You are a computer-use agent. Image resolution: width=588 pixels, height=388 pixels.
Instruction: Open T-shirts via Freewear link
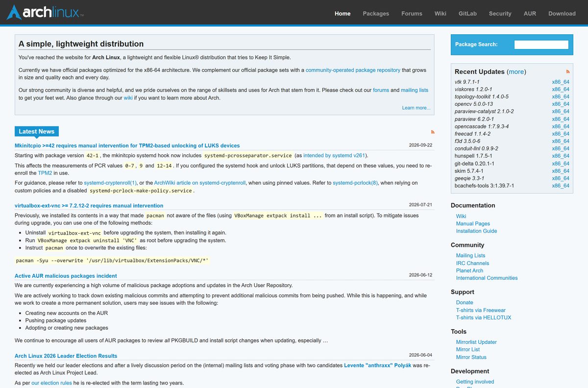[481, 310]
